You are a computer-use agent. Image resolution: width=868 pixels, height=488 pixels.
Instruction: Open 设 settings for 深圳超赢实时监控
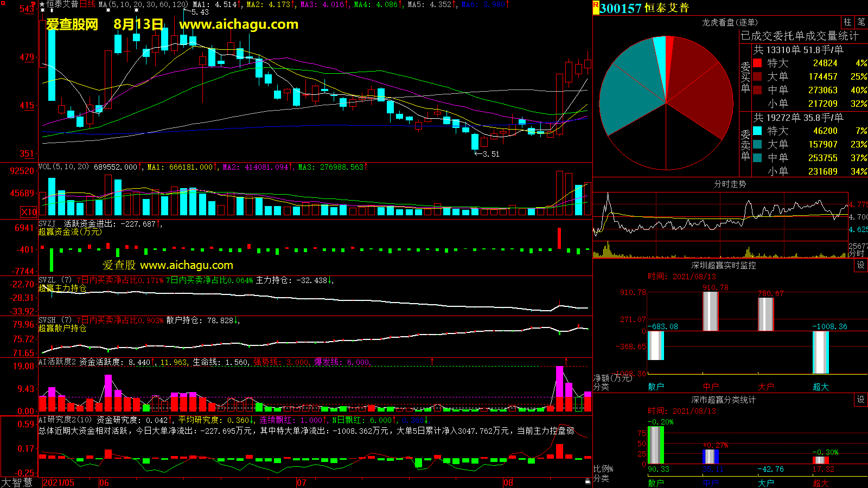pos(860,265)
